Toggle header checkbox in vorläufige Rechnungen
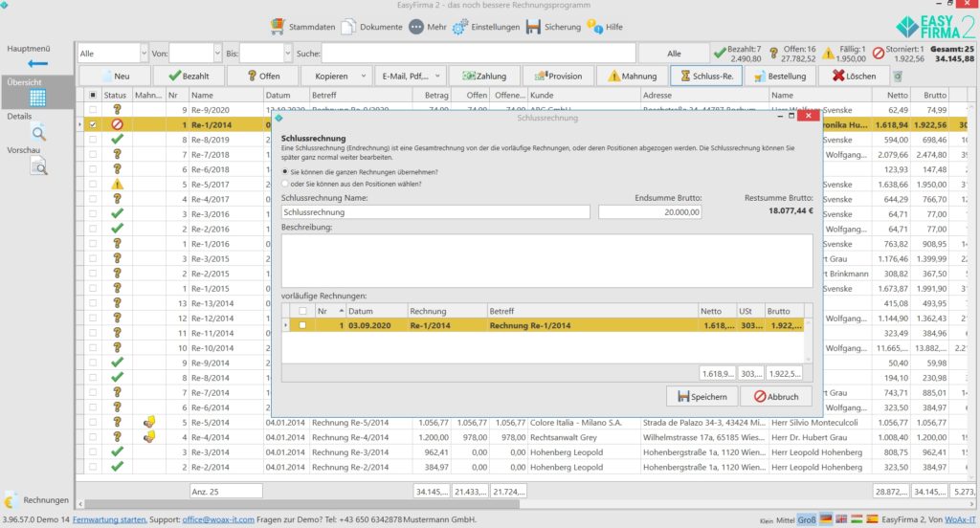The height and width of the screenshot is (528, 980). point(302,311)
